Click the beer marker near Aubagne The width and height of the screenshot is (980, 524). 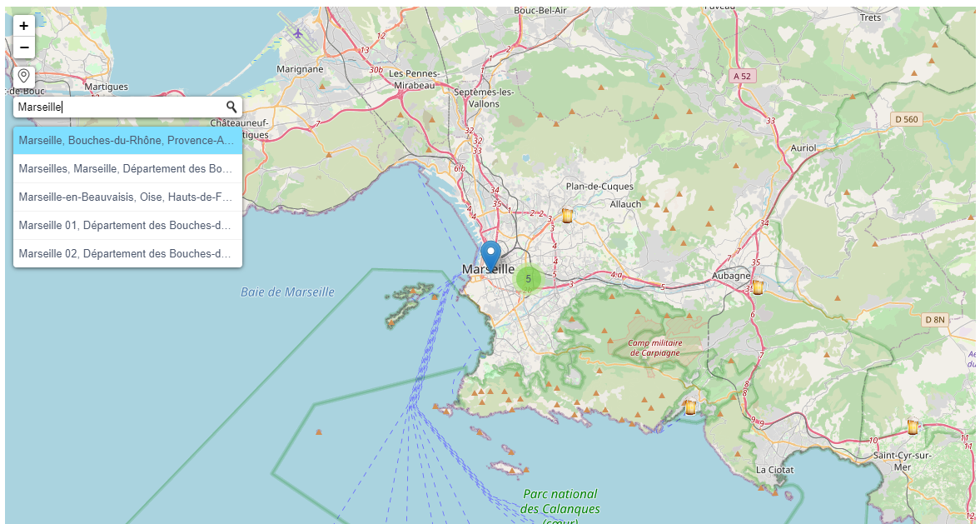[758, 287]
